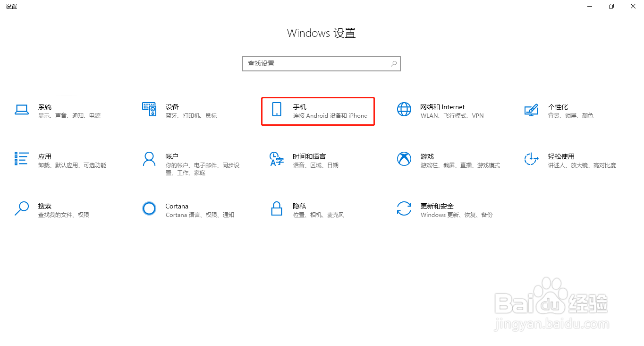644x346 pixels.
Task: Click the Cortana title text
Action: (x=177, y=206)
